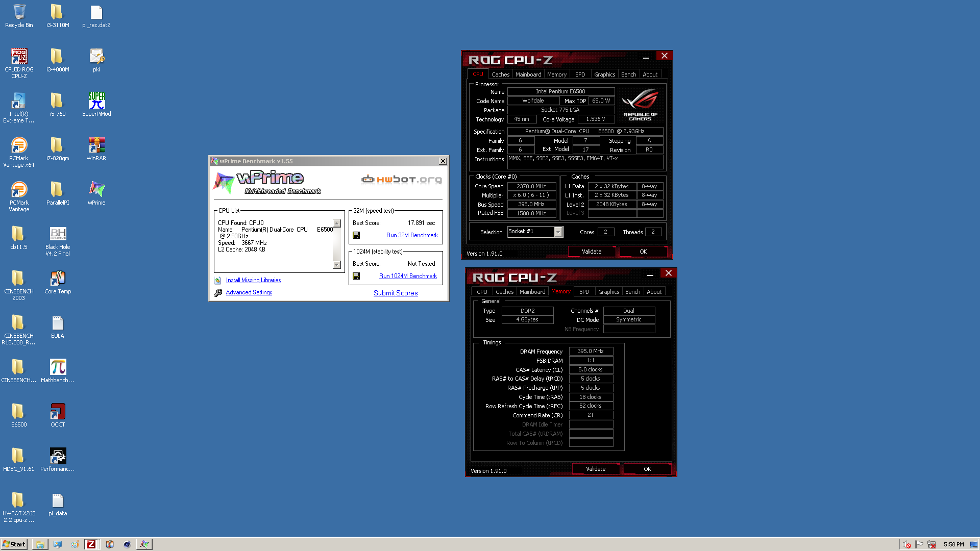Click Validate in lower CPU-Z window
980x551 pixels.
pyautogui.click(x=596, y=469)
